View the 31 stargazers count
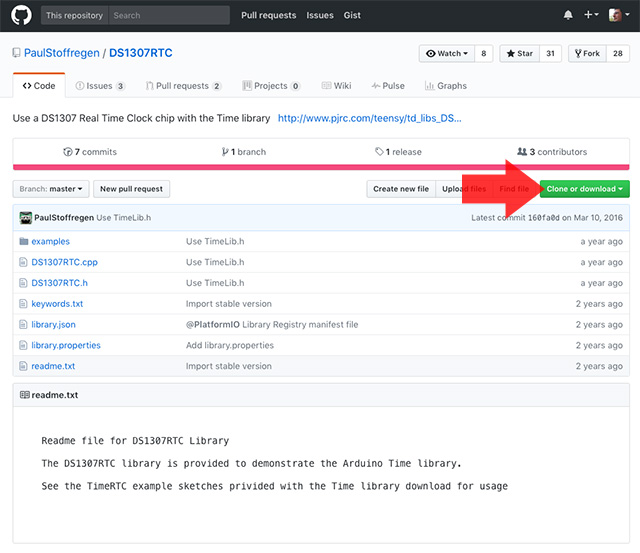Image resolution: width=640 pixels, height=553 pixels. coord(550,53)
